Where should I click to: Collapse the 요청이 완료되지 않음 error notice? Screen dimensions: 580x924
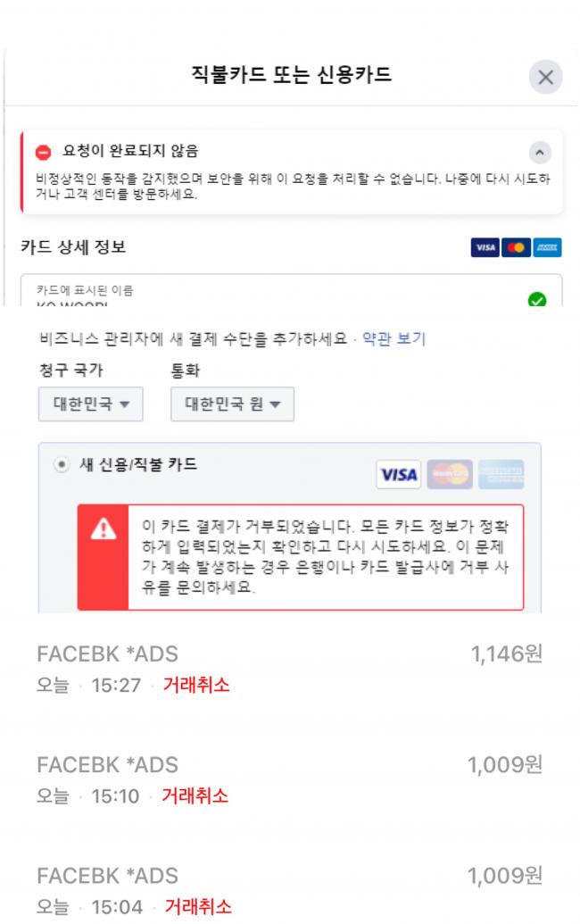539,153
